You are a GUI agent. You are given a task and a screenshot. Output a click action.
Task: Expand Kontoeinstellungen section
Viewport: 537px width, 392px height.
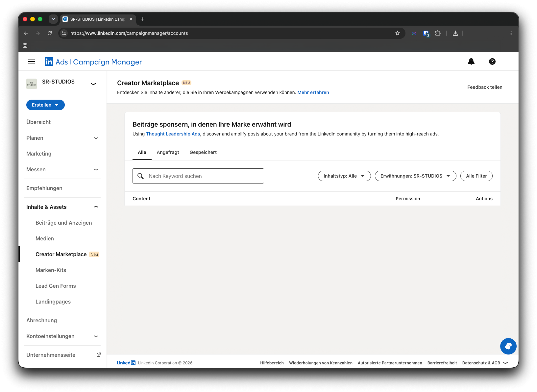96,336
